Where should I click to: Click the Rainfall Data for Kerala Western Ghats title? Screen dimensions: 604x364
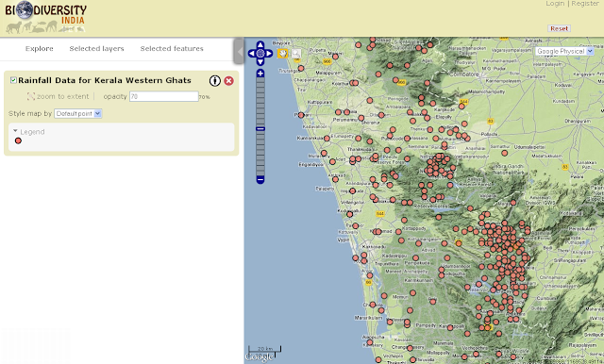(105, 80)
